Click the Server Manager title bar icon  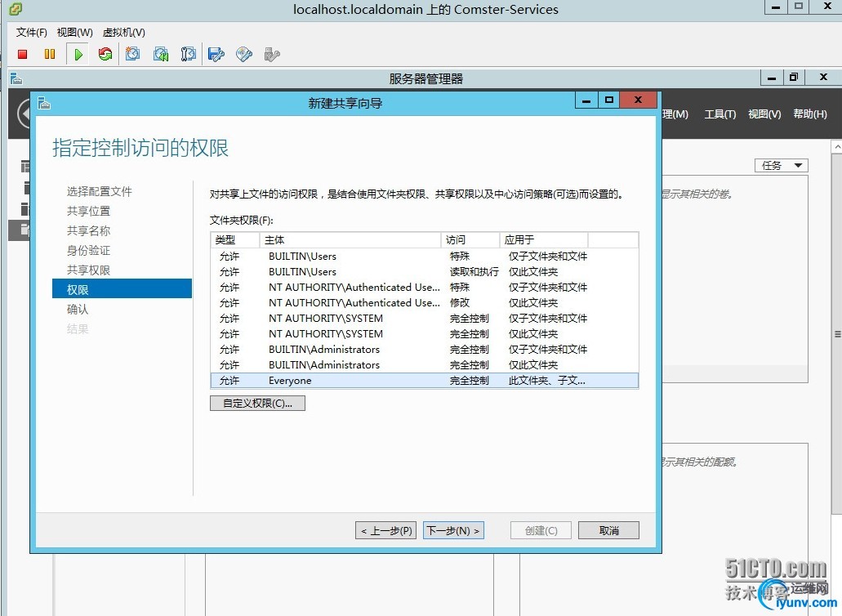click(x=16, y=79)
